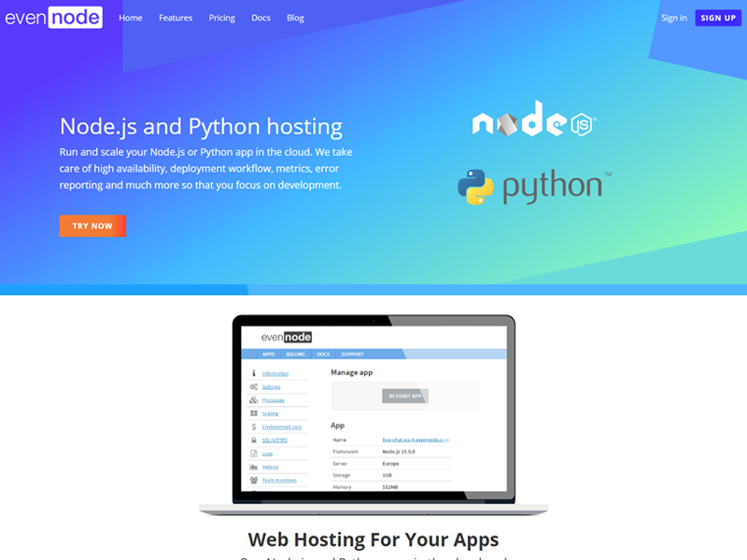Click the 'Node.js and Python hosting' headline
The width and height of the screenshot is (747, 560).
(201, 127)
